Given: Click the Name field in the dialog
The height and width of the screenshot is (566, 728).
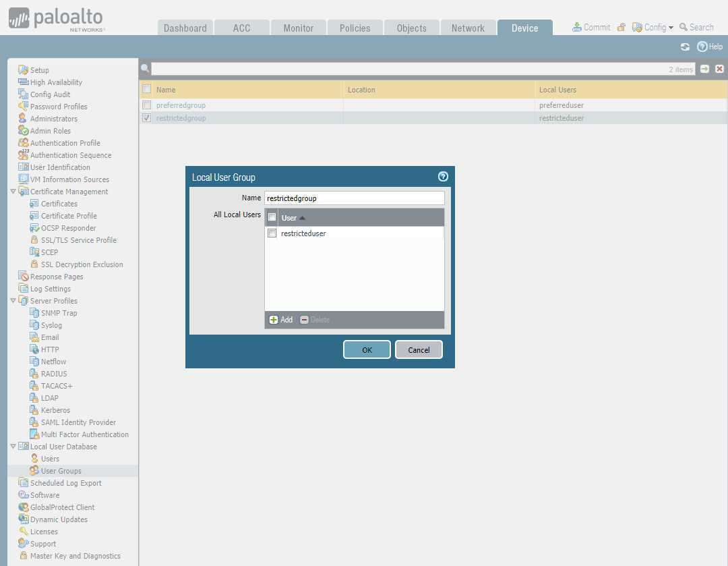Looking at the screenshot, I should 355,198.
